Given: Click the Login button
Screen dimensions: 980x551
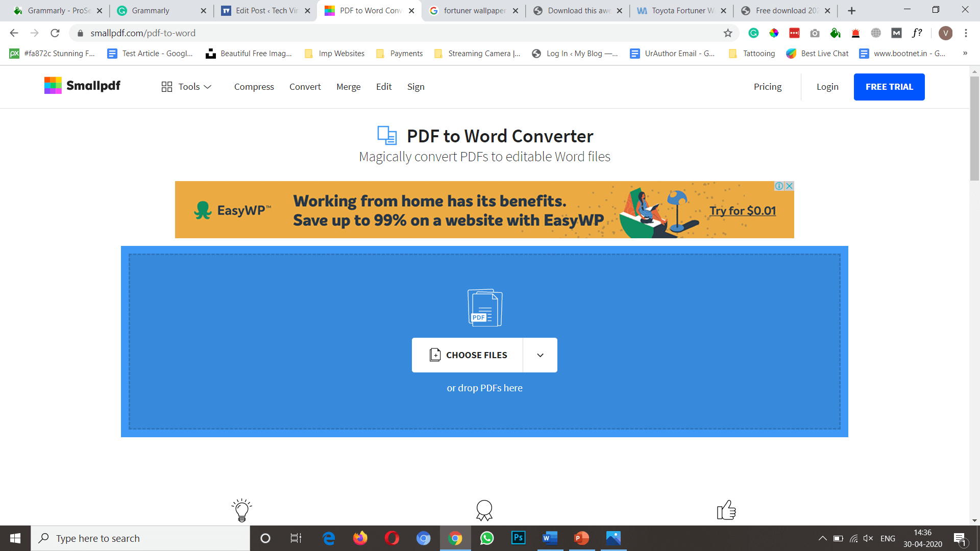Looking at the screenshot, I should point(827,86).
